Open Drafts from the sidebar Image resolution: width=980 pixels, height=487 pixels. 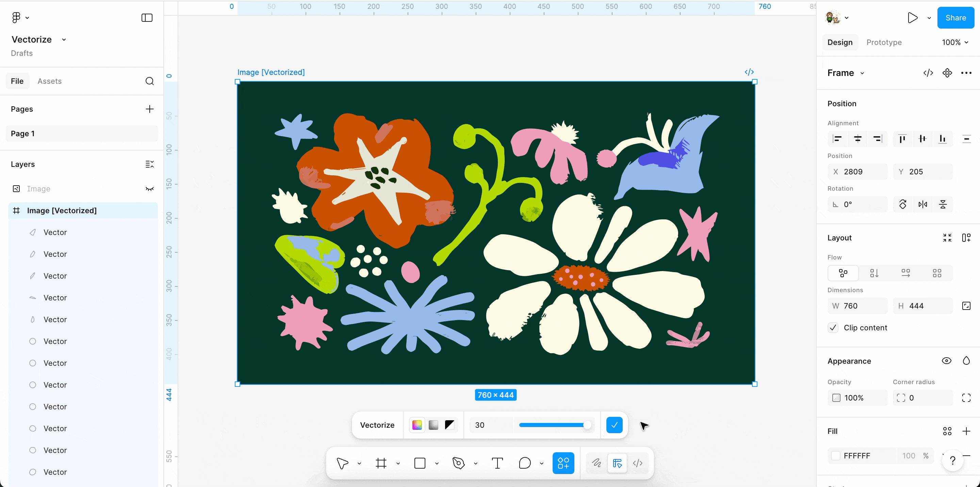tap(21, 53)
